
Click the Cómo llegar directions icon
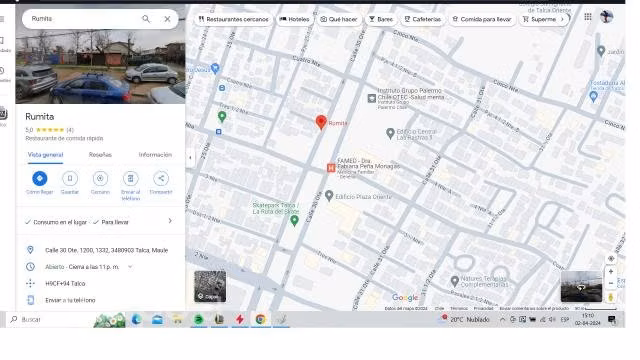pos(40,178)
